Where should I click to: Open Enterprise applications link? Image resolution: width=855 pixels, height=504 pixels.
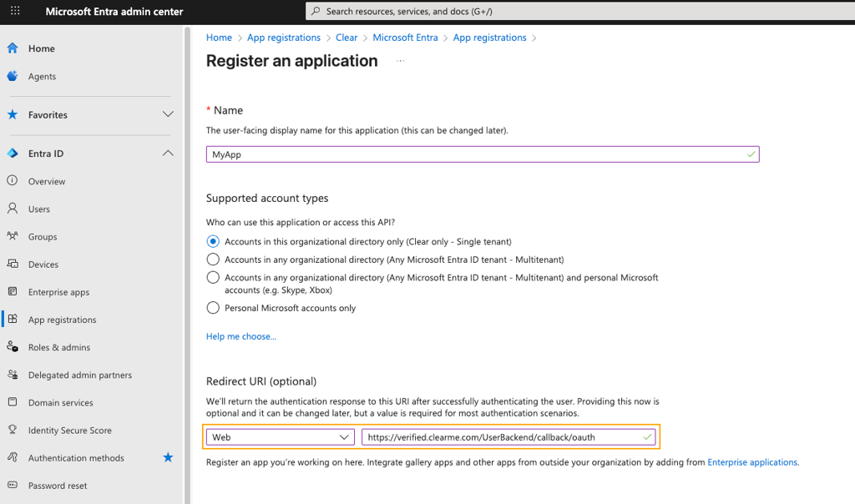pyautogui.click(x=752, y=462)
